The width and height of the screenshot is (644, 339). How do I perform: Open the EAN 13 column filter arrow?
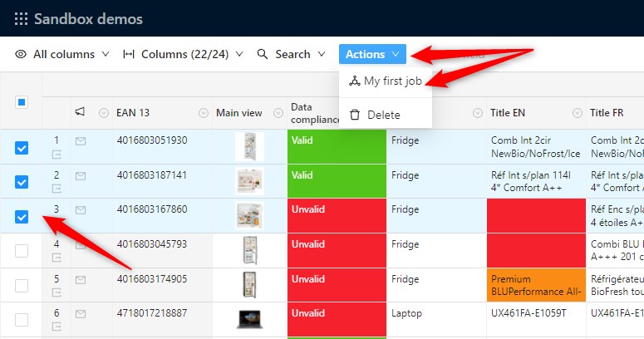(x=204, y=113)
